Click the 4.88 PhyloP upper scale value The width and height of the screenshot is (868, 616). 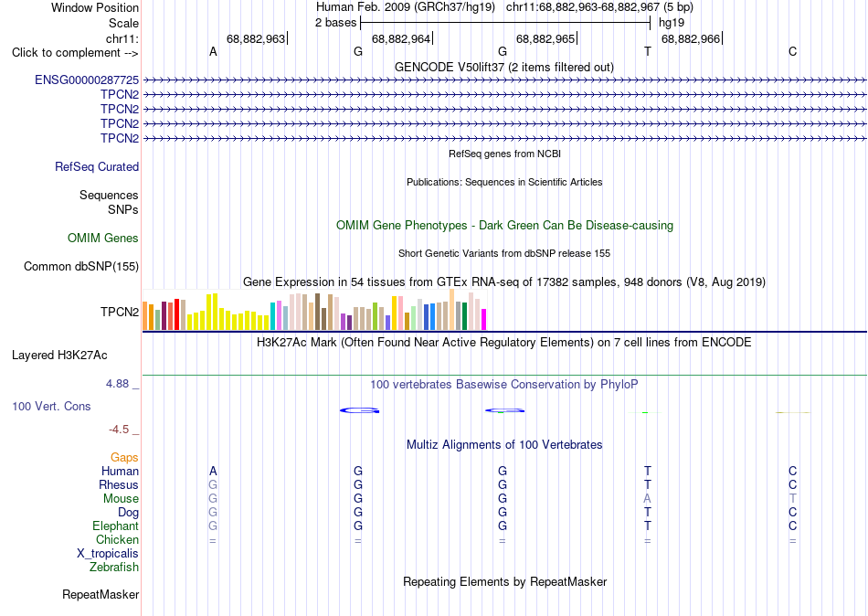(x=117, y=383)
